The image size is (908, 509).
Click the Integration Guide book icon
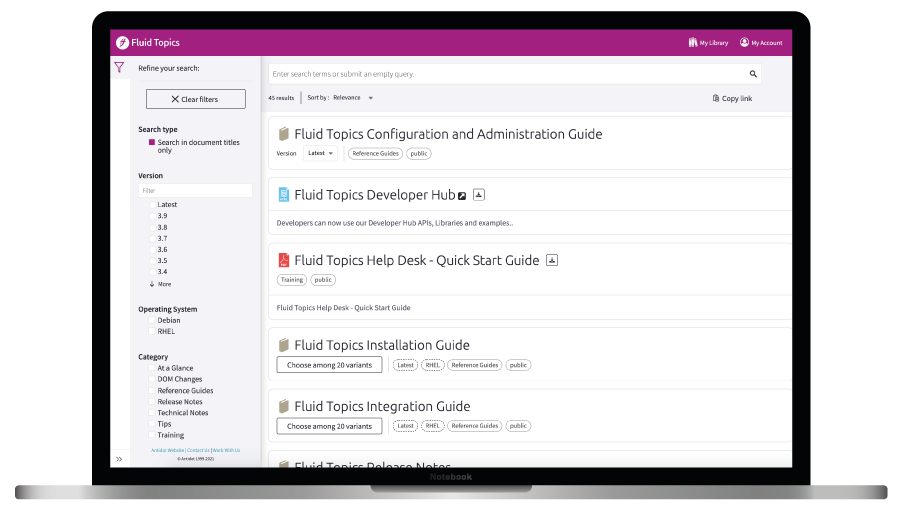click(283, 406)
